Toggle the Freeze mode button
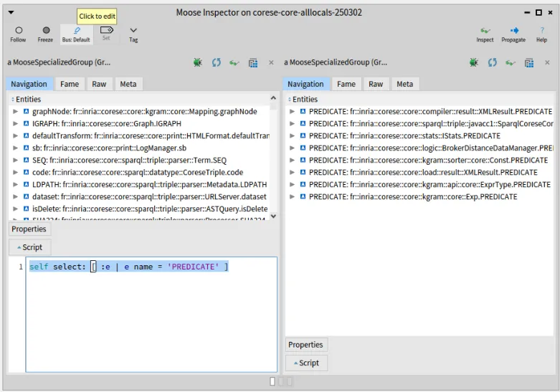Image resolution: width=560 pixels, height=392 pixels. coord(45,33)
